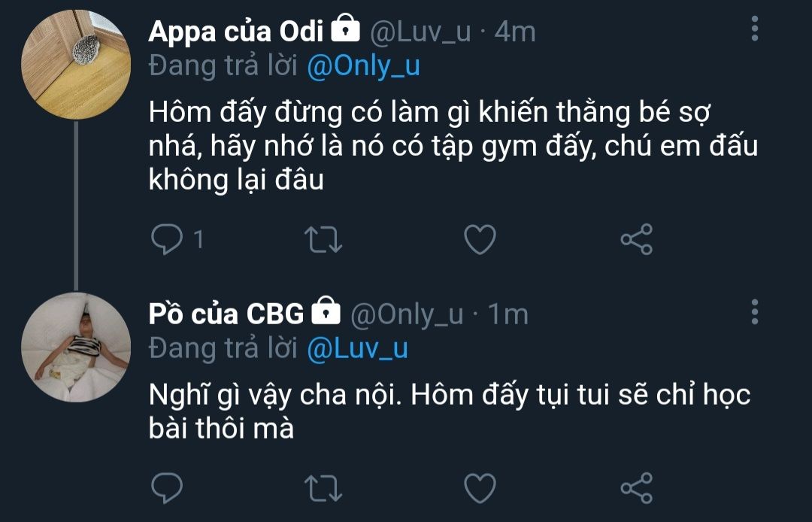
Task: Share the first tweet by @Luv_u
Action: pos(636,240)
